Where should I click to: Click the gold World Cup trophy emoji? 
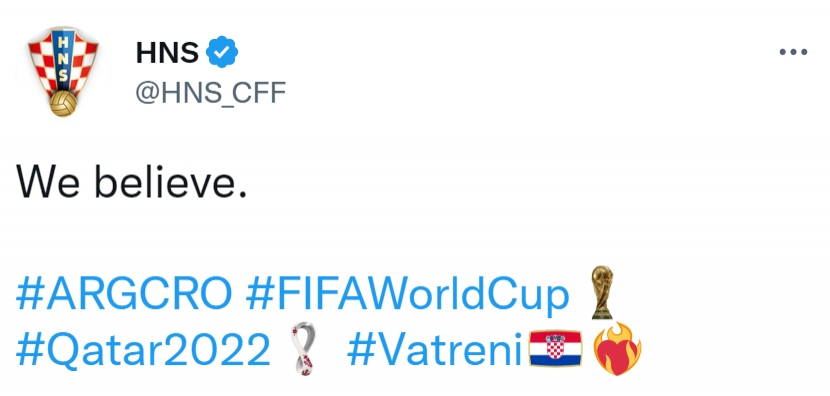602,292
